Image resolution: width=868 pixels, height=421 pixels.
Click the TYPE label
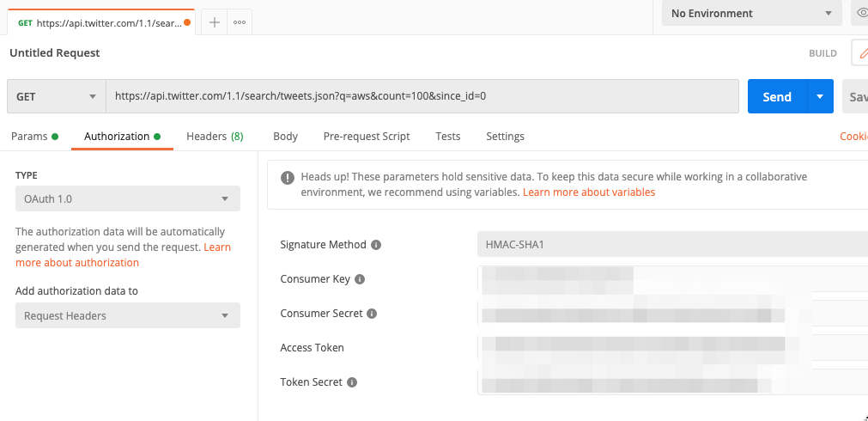pyautogui.click(x=27, y=175)
